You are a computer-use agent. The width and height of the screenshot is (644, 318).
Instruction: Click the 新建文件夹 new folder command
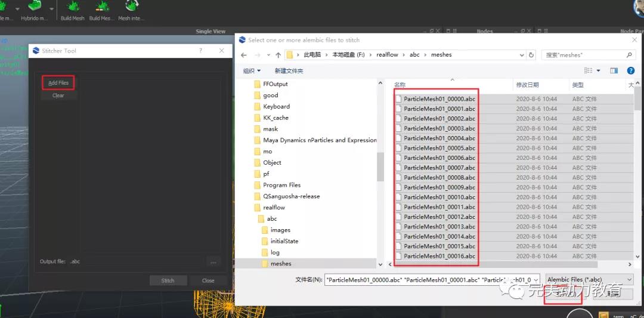(289, 70)
